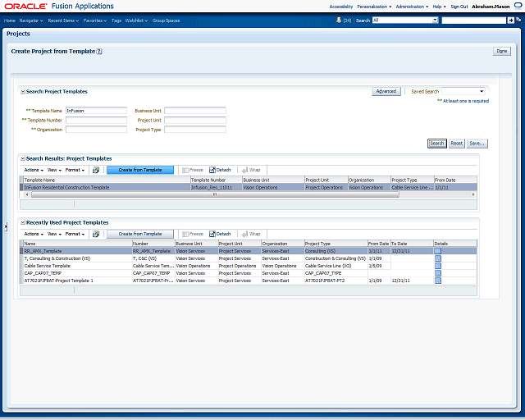The height and width of the screenshot is (420, 525).
Task: Open details icon for BR_AMX_Template row
Action: click(438, 251)
